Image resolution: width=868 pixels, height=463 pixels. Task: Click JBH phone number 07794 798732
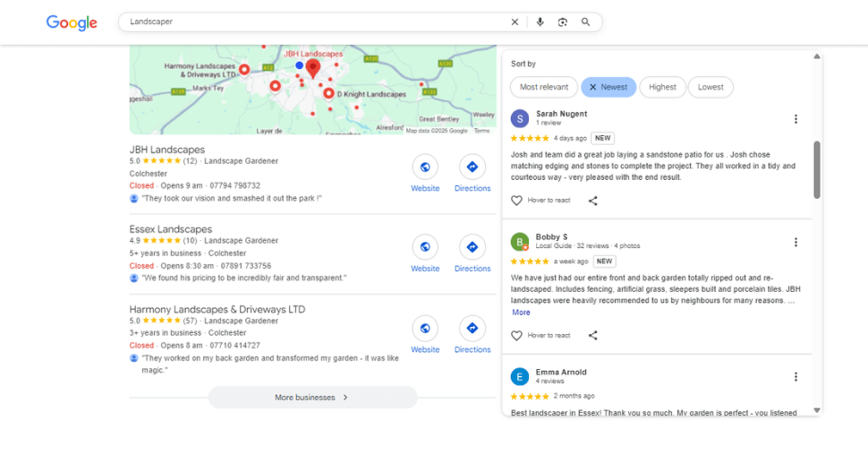(x=234, y=185)
